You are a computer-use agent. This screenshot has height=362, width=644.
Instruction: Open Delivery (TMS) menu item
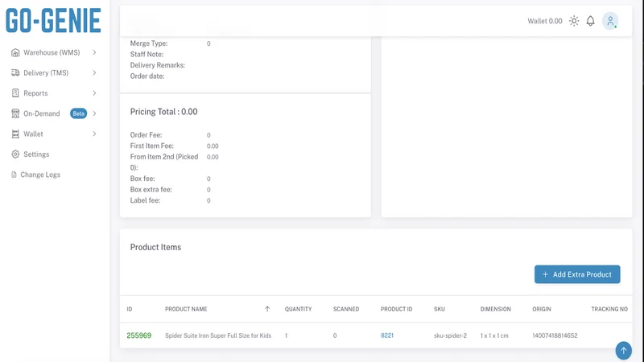[x=46, y=72]
